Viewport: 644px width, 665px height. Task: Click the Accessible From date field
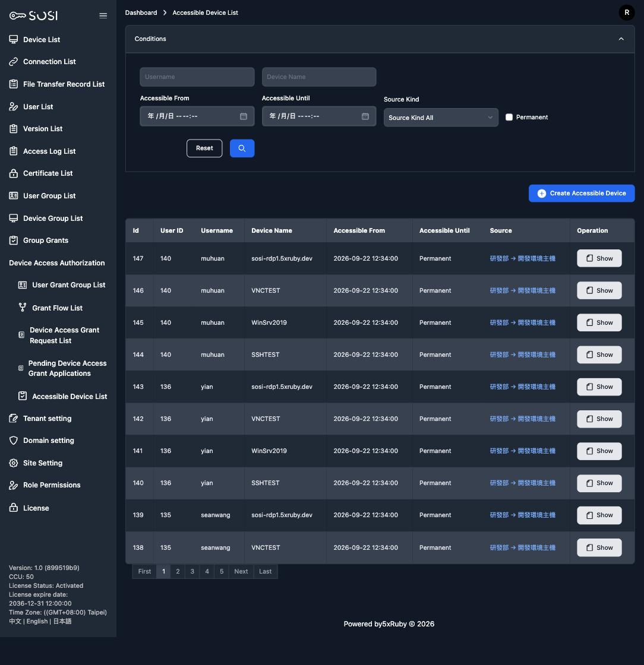click(197, 116)
